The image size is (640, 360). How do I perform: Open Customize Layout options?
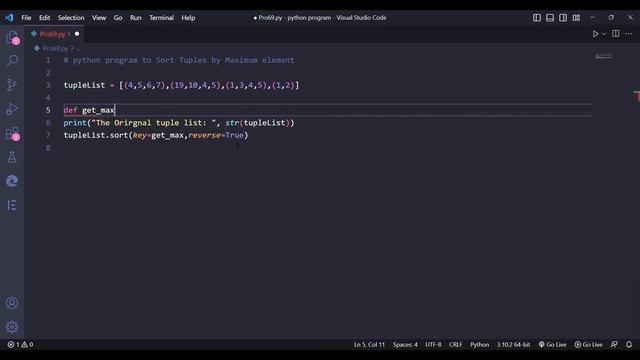576,18
